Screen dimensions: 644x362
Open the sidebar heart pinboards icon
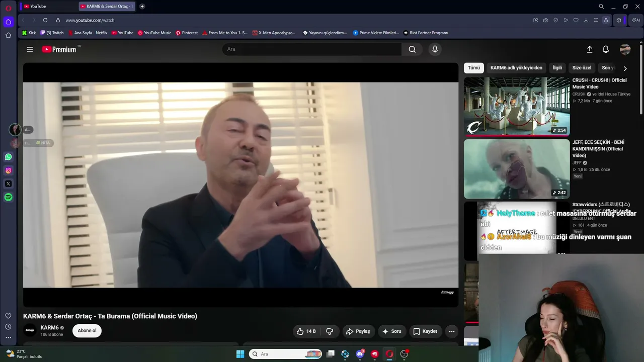[x=8, y=316]
